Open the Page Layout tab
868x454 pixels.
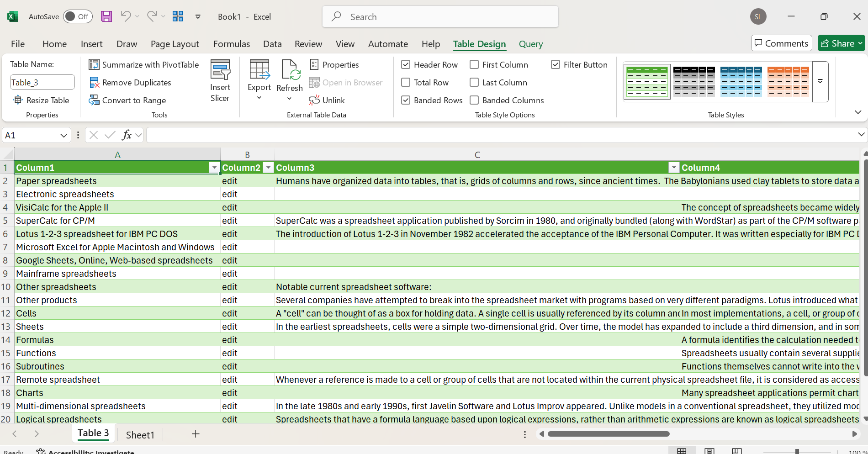175,44
